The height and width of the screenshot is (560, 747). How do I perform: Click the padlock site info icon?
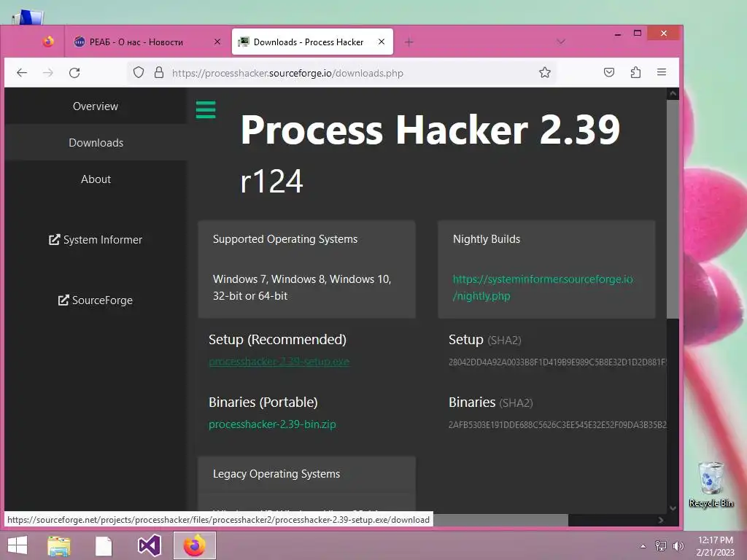(x=159, y=72)
